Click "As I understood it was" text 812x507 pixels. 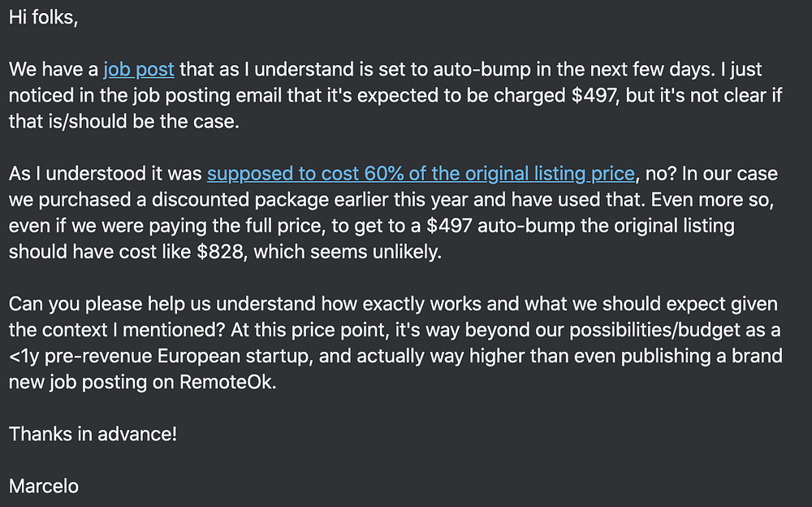tap(105, 174)
